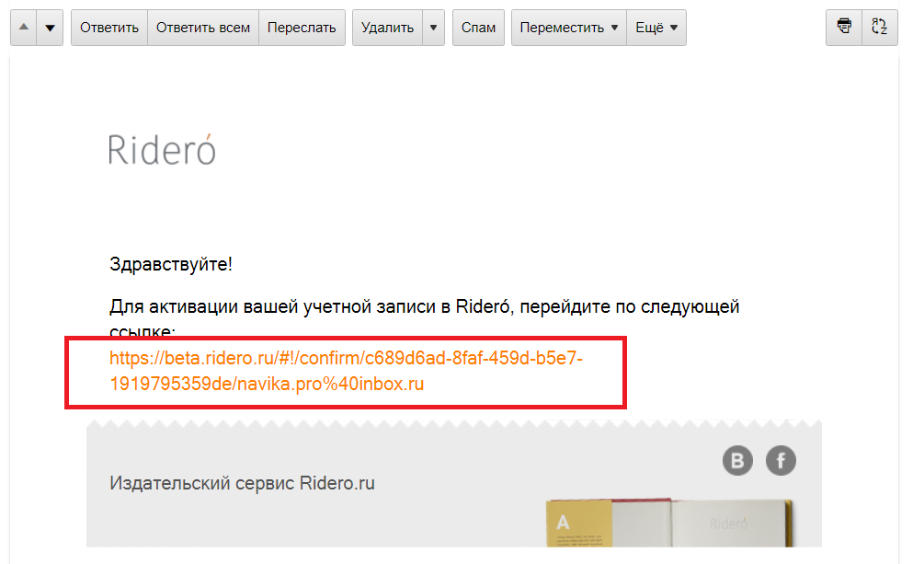Image resolution: width=924 pixels, height=564 pixels.
Task: Delete the message with Удалить
Action: (387, 28)
